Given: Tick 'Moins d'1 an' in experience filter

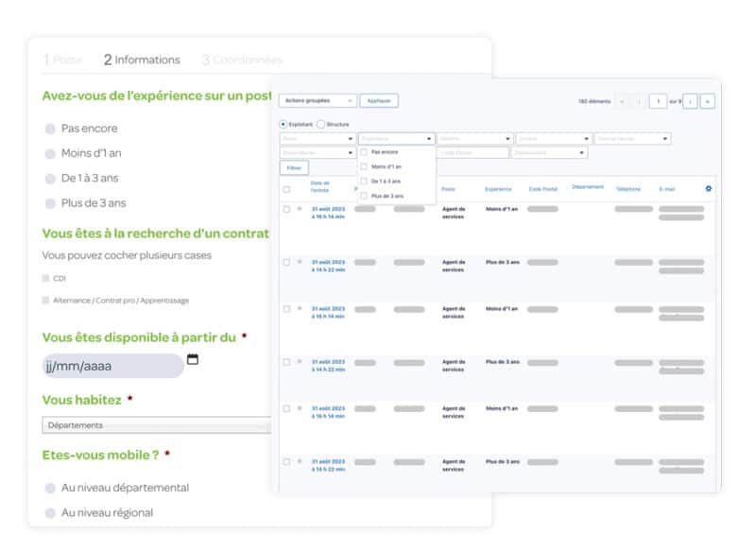Looking at the screenshot, I should coord(364,166).
